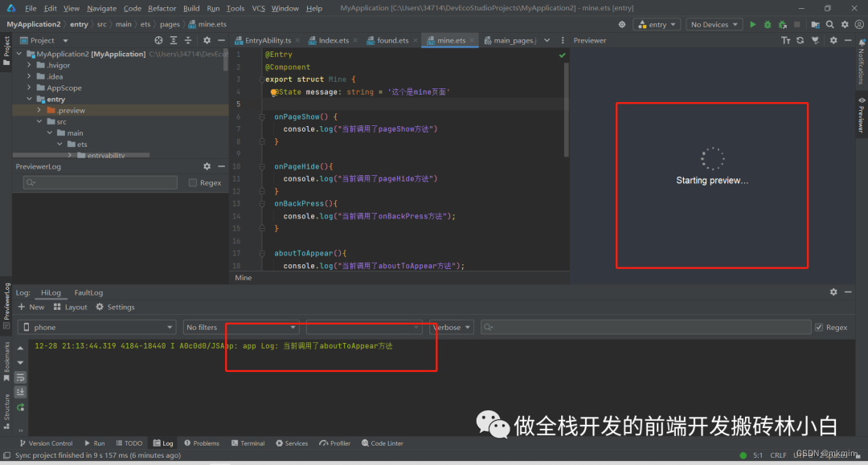Screen dimensions: 868x465
Task: Open Log panel settings gear
Action: coord(833,292)
